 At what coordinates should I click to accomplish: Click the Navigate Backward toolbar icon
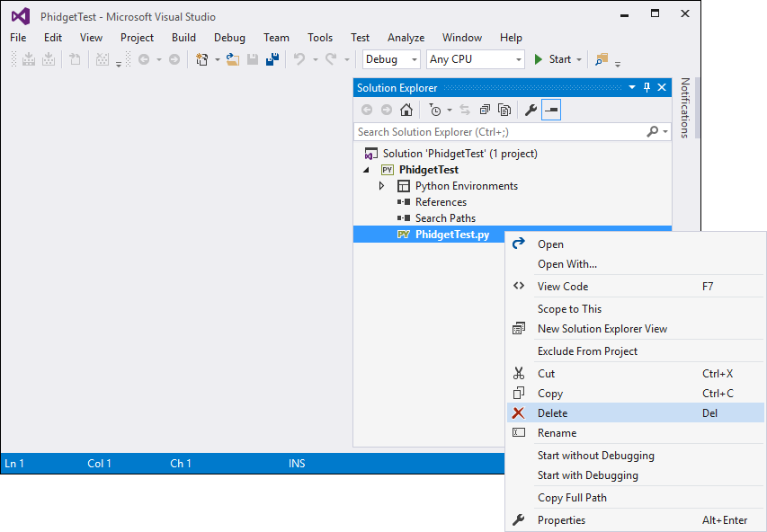click(144, 59)
